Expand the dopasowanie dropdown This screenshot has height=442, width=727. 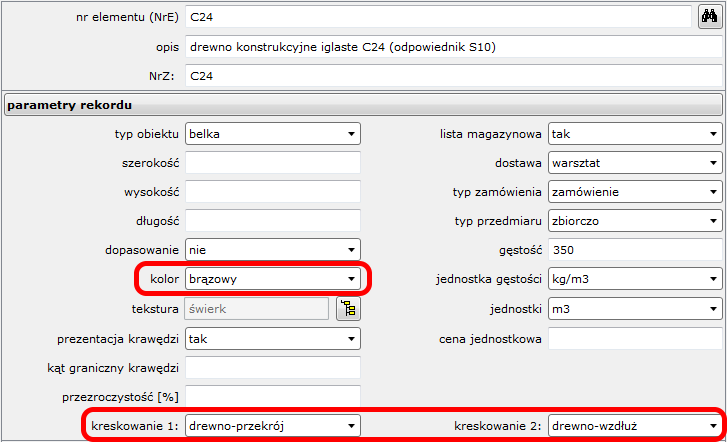(272, 250)
